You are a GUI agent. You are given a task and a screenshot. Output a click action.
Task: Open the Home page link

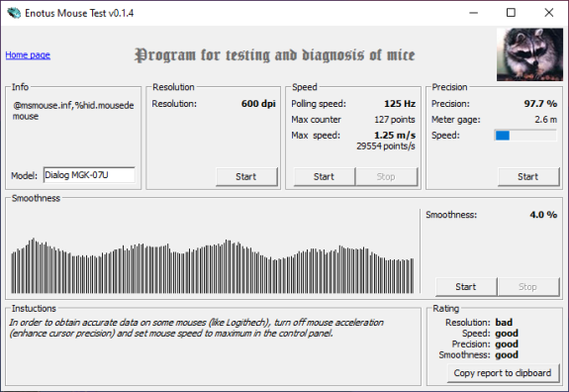point(28,54)
